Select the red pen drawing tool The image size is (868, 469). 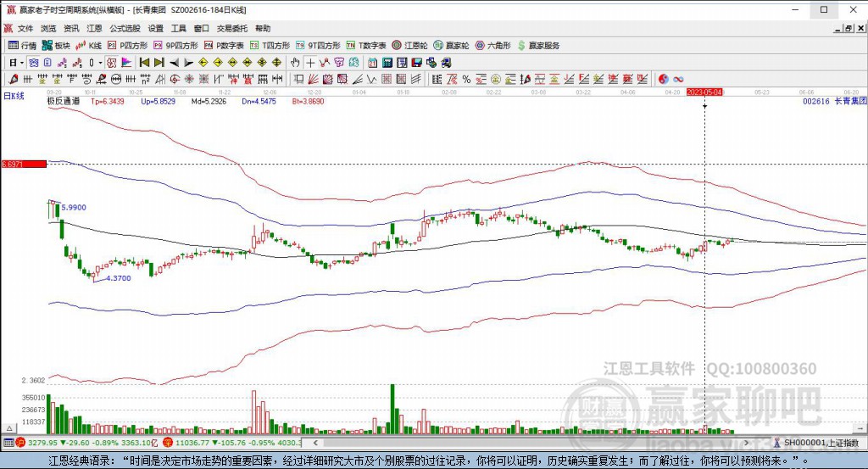[x=14, y=79]
